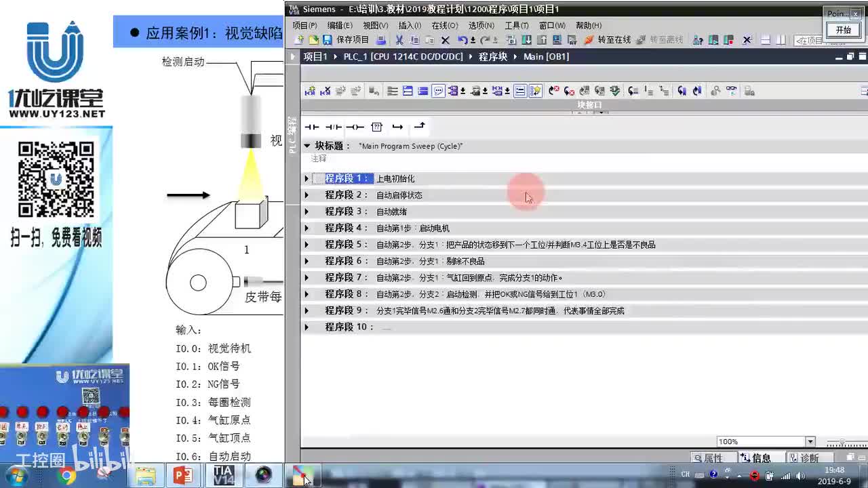Expand 程序段 5 network arrow
The height and width of the screenshot is (488, 868).
pos(307,245)
